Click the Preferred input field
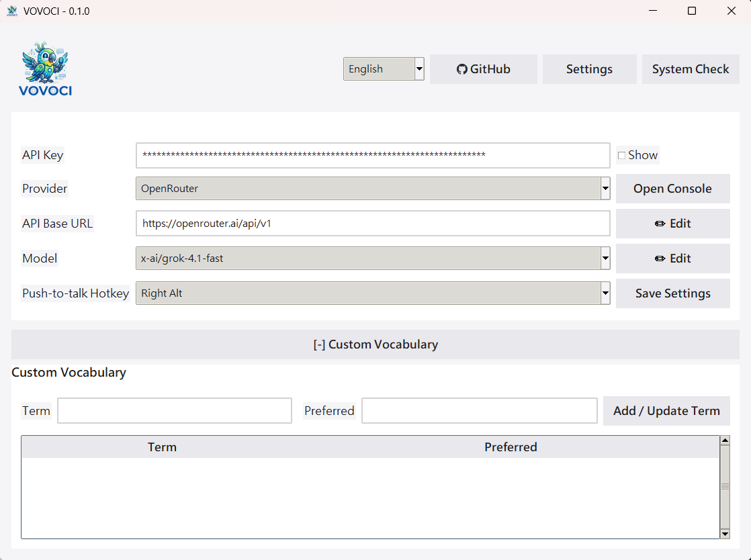 point(479,410)
